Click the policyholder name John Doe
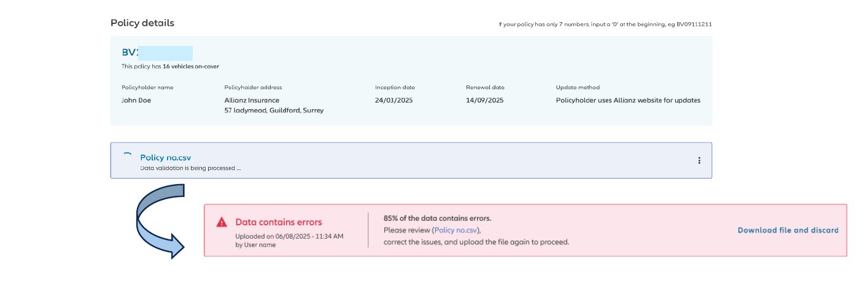 pos(136,100)
